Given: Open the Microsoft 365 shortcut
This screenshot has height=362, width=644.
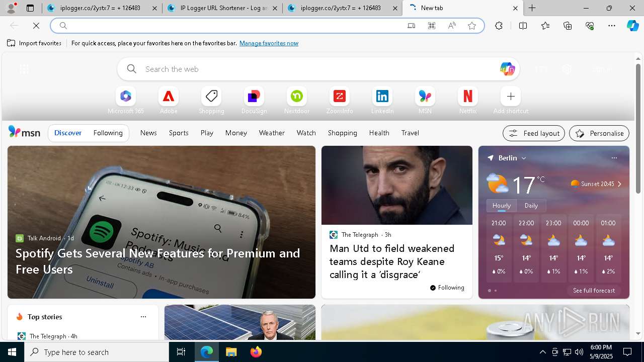Looking at the screenshot, I should 126,101.
